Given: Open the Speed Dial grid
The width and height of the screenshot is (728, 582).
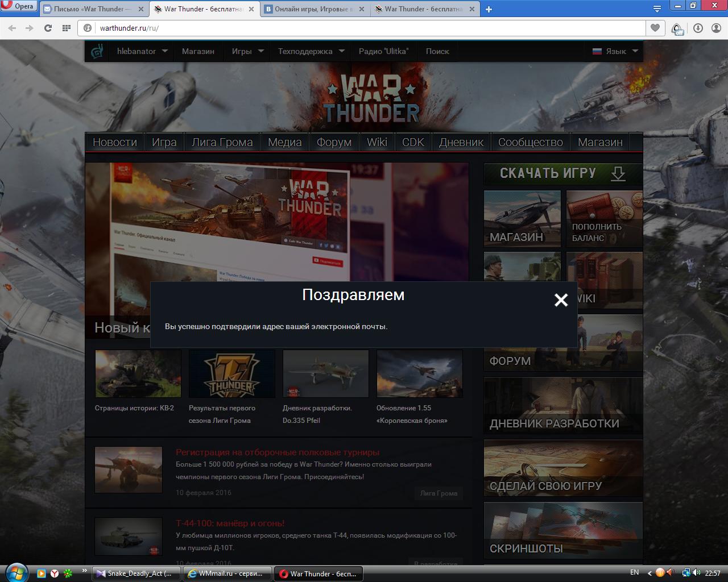Looking at the screenshot, I should 67,28.
